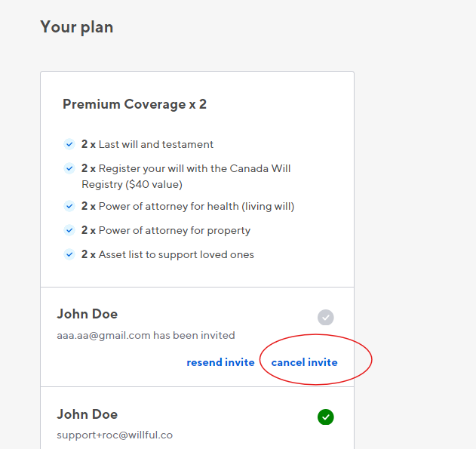Click the green checkmark status icon
This screenshot has width=476, height=449.
[326, 417]
